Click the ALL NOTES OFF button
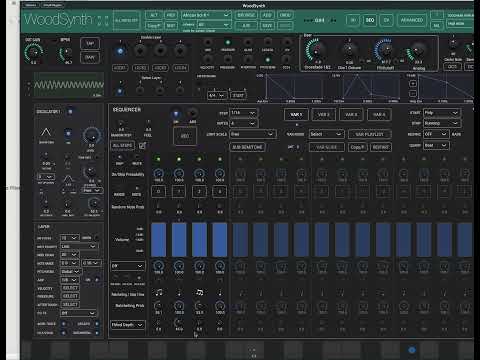This screenshot has width=480, height=360. [126, 20]
